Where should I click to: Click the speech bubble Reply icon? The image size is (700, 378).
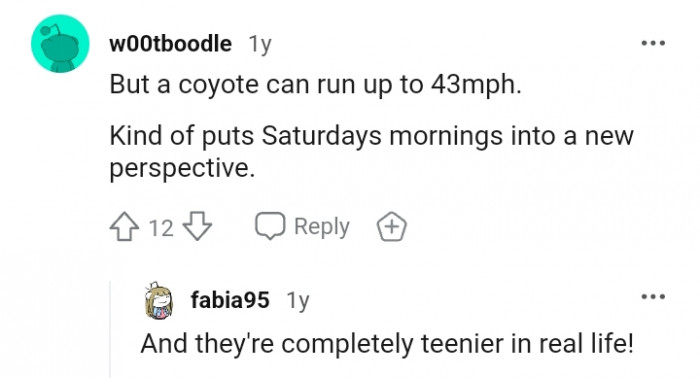(270, 226)
